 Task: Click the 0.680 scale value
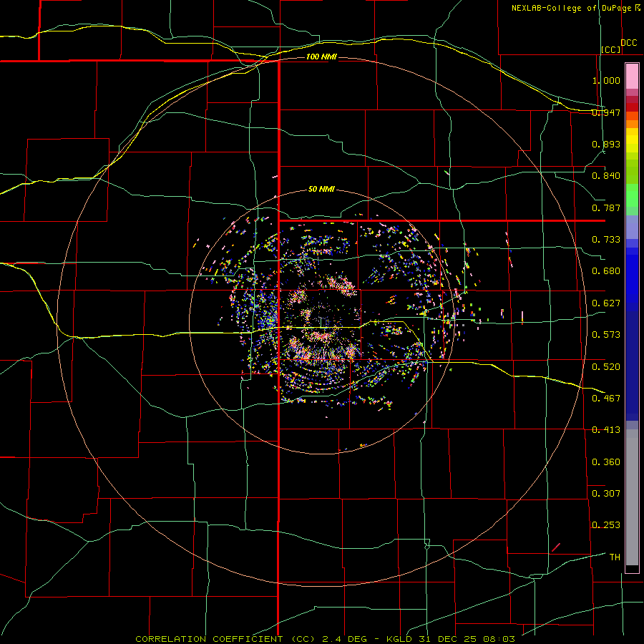point(606,271)
